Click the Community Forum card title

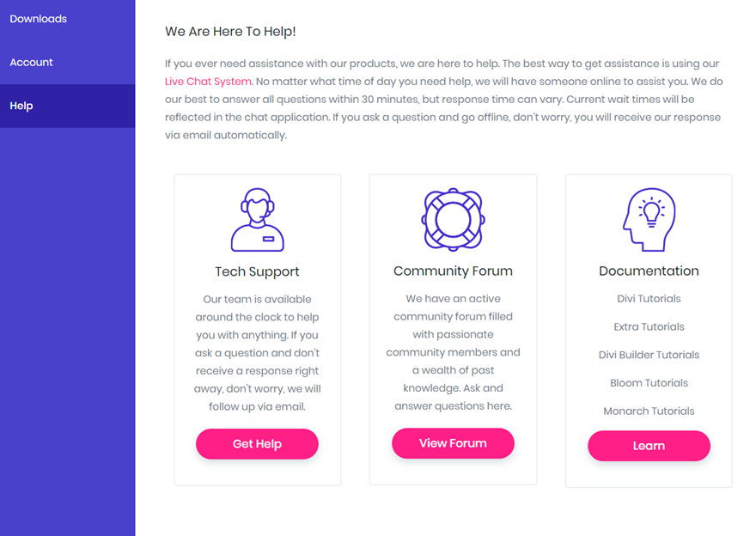point(453,271)
